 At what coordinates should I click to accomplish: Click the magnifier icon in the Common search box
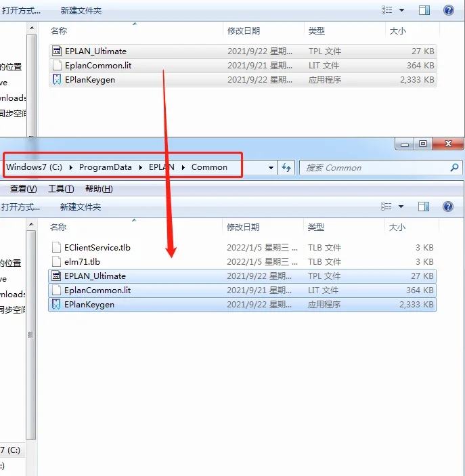pyautogui.click(x=455, y=168)
